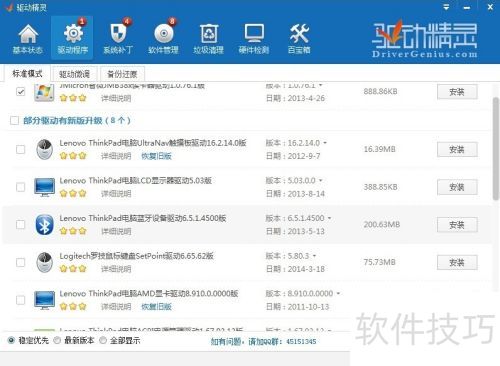
Task: Check the Logitech SetPoint driver checkbox
Action: [x=21, y=262]
